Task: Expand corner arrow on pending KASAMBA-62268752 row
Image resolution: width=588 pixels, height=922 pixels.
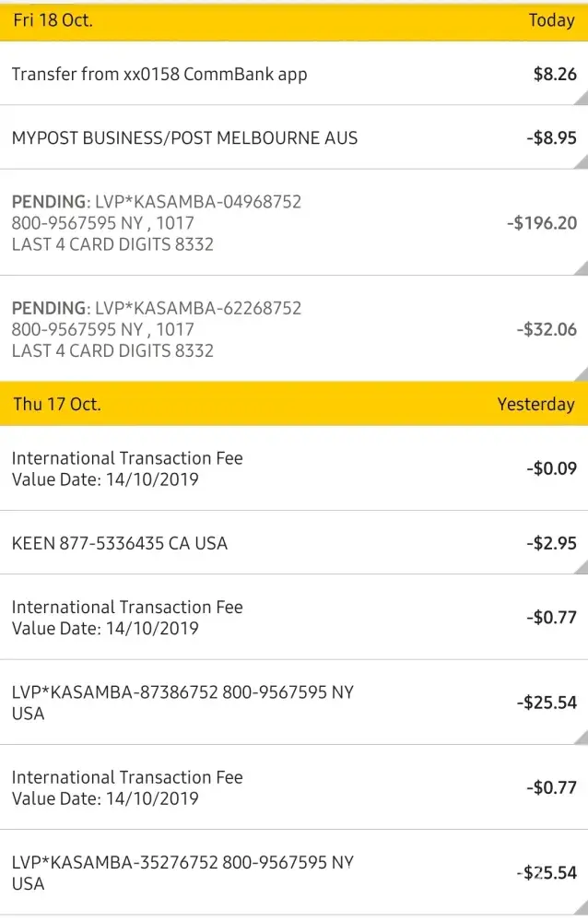Action: [581, 374]
